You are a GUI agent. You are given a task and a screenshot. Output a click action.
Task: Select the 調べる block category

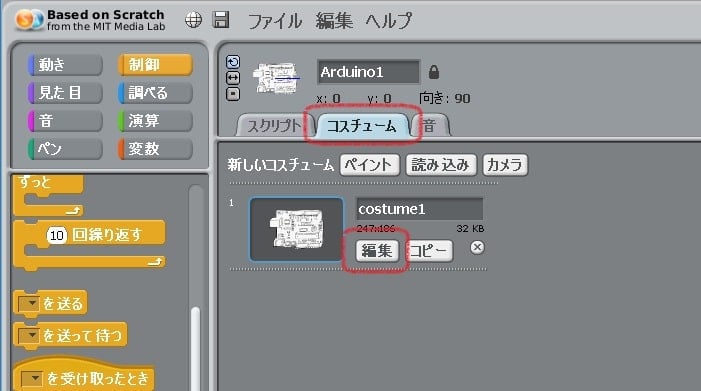coord(156,93)
